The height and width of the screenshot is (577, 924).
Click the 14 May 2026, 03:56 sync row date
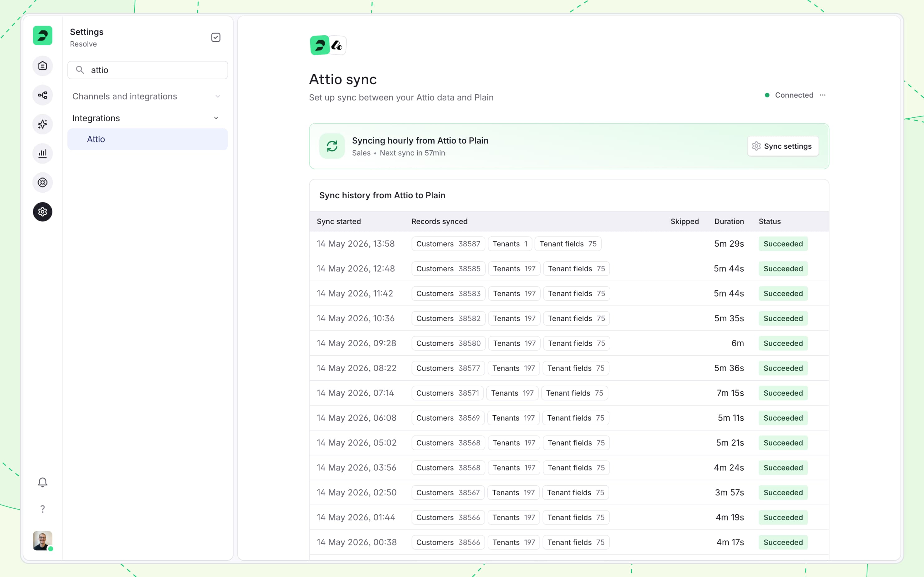356,467
